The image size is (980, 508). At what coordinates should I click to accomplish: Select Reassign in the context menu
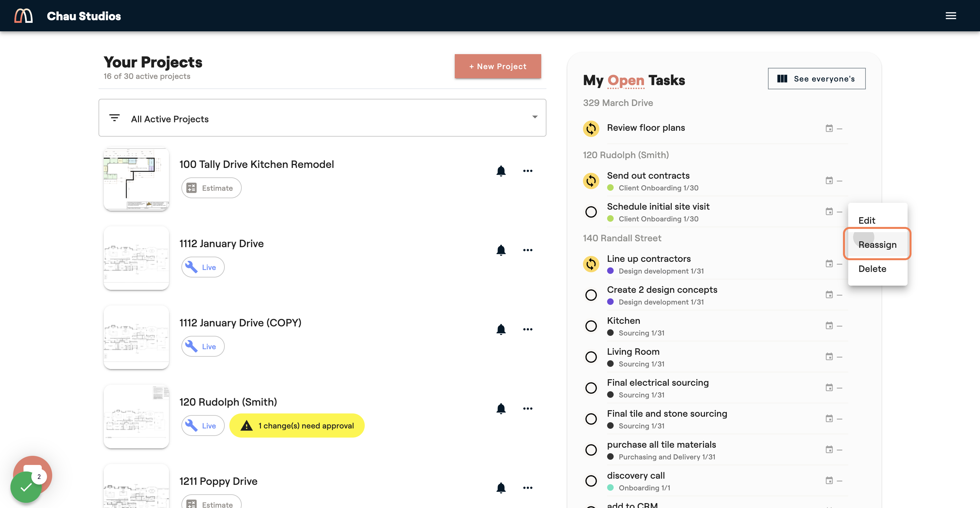pos(877,245)
